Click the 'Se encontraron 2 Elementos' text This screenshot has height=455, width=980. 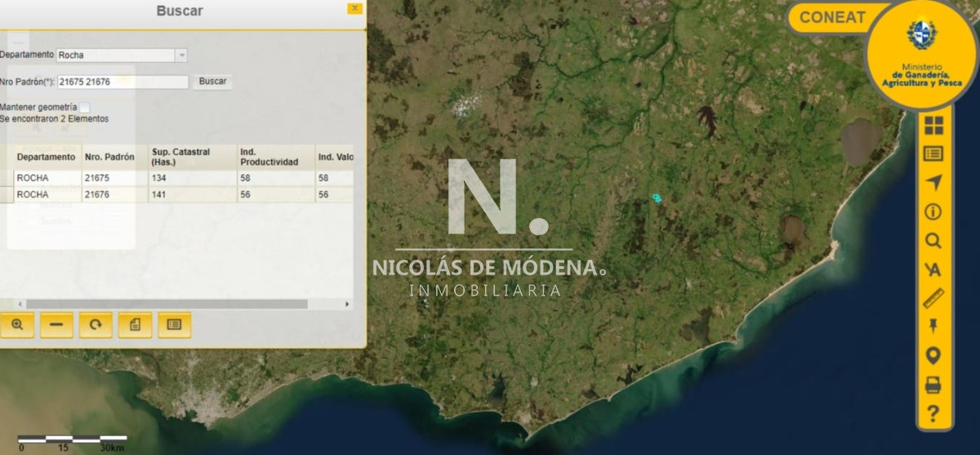tap(54, 118)
